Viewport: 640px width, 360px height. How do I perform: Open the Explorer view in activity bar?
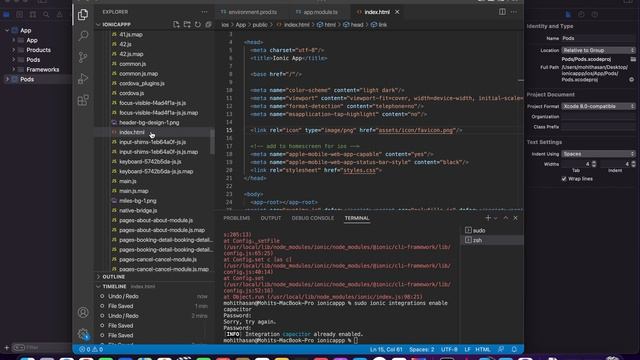83,15
